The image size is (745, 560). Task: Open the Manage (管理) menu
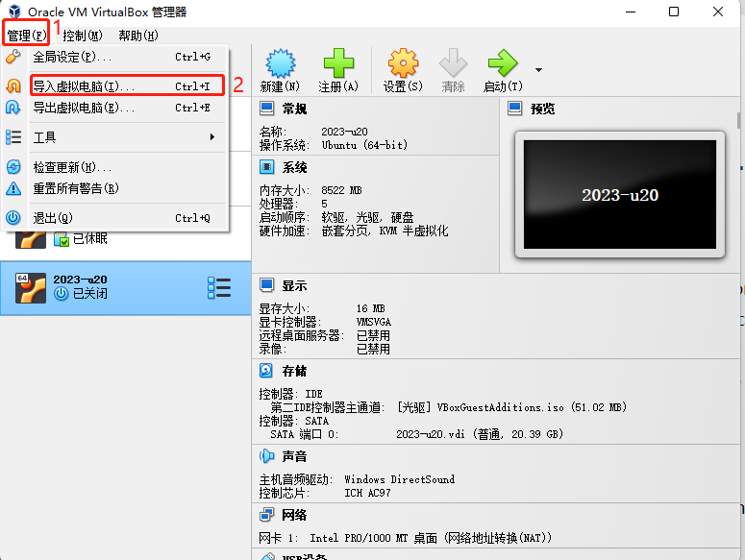[x=26, y=36]
